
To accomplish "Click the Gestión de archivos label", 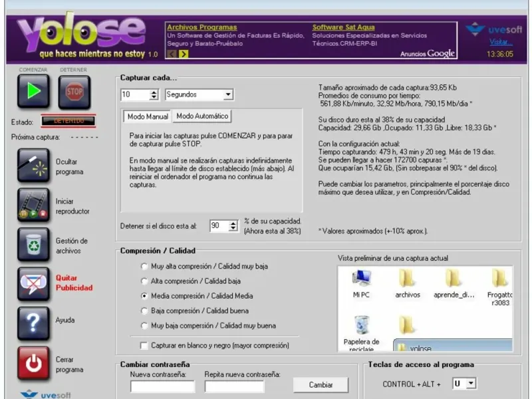I will [72, 245].
